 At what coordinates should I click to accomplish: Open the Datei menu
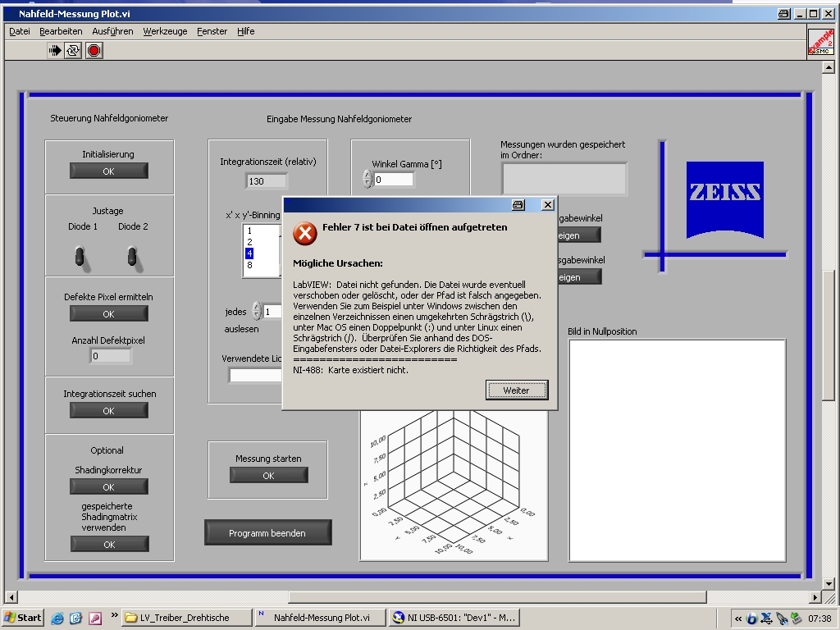pyautogui.click(x=20, y=31)
